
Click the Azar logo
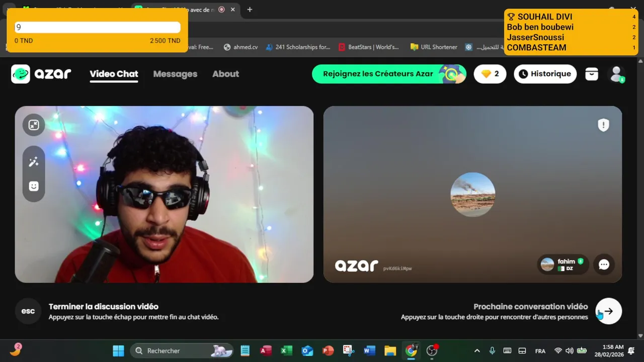tap(41, 74)
